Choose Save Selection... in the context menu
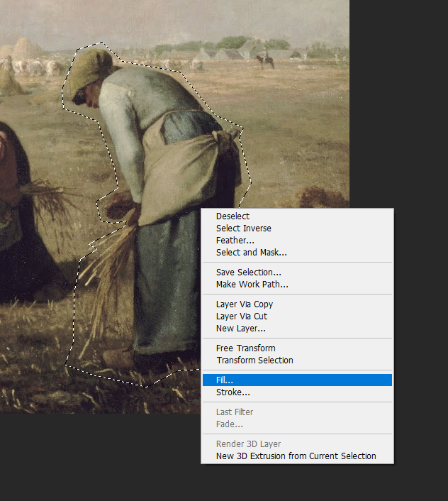 click(x=297, y=272)
